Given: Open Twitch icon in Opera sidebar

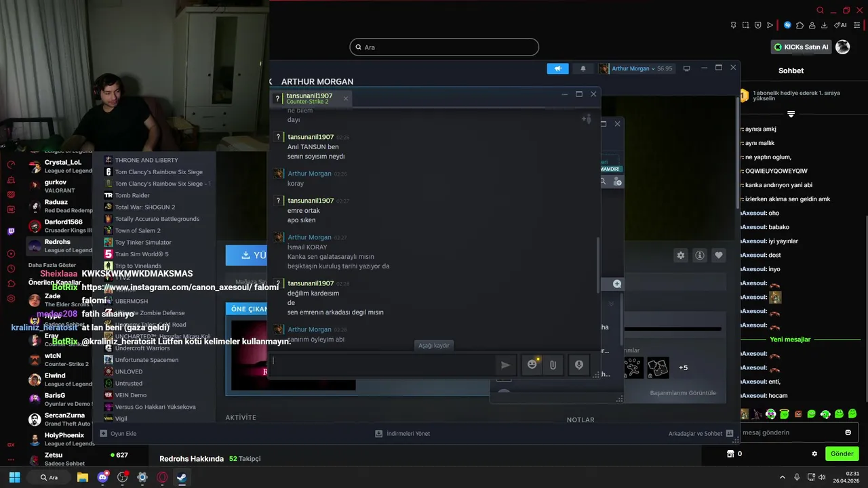Looking at the screenshot, I should tap(11, 231).
